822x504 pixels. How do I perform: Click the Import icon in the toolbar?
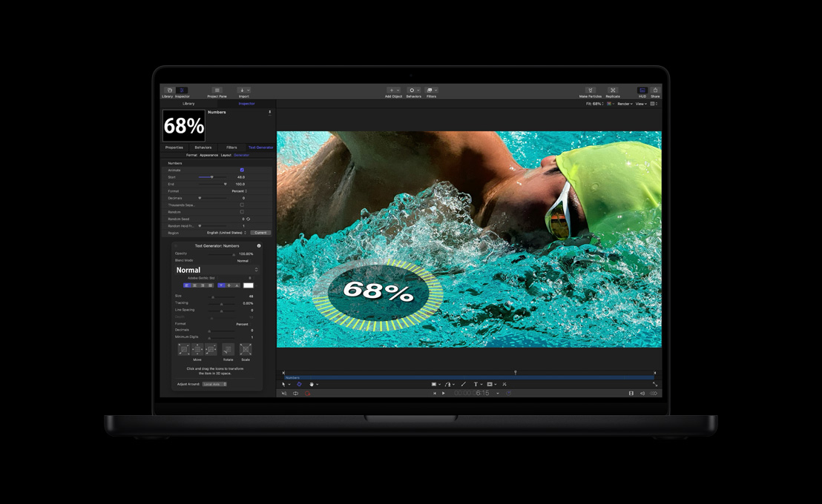242,90
